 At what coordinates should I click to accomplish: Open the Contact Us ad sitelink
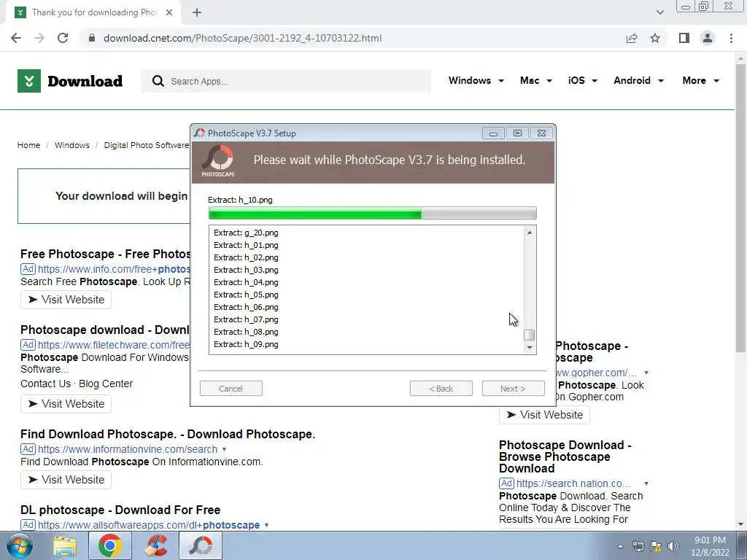tap(45, 384)
